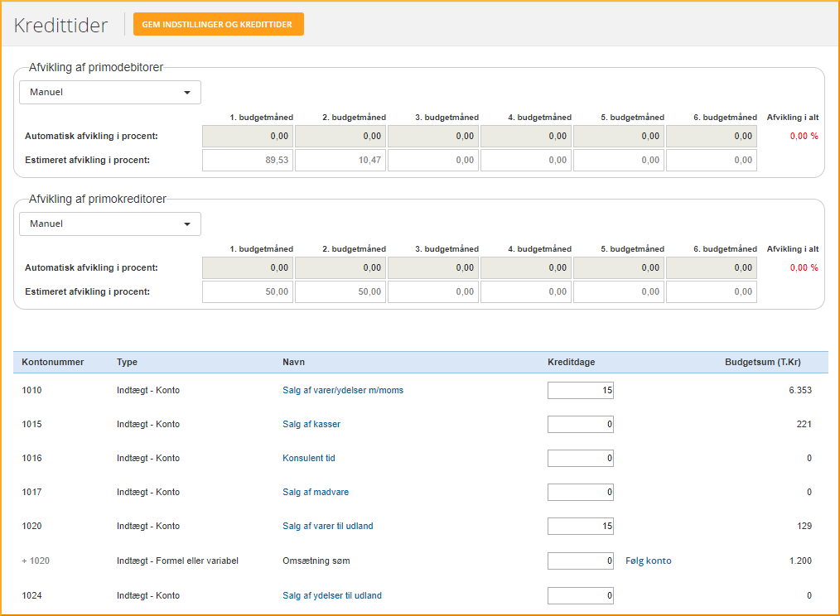Open the Manuel dropdown for primodebitorer
Screen dimensions: 840x616
pos(110,92)
